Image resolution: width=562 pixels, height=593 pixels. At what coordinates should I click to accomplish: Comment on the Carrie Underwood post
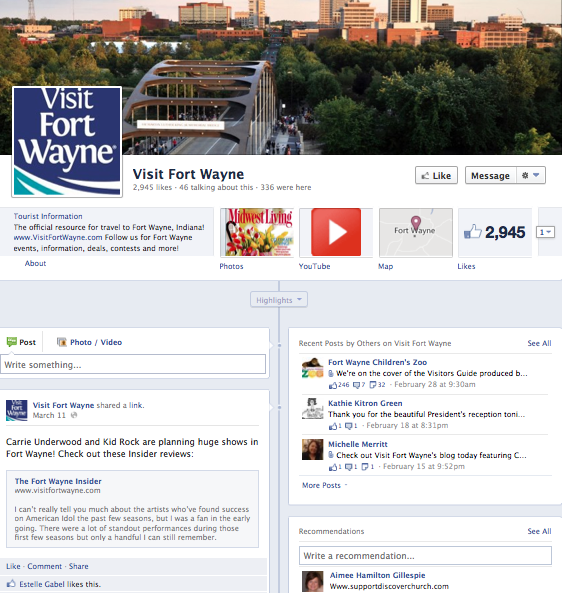[44, 566]
